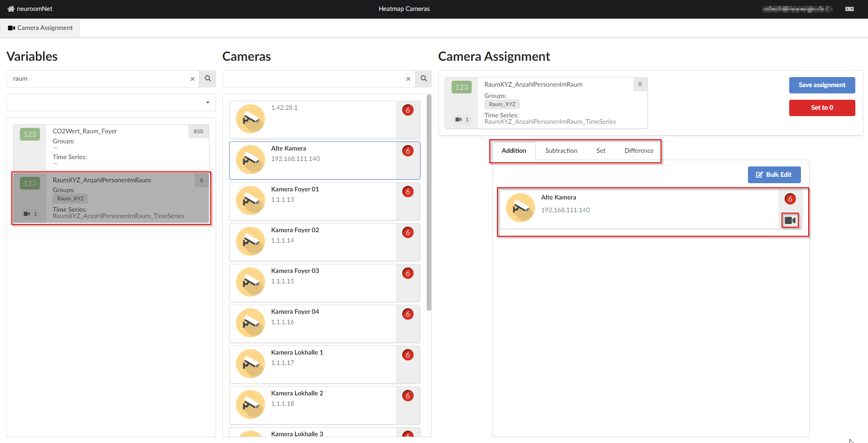Click the camera icon on Camera Assignment tab
868x443 pixels.
[11, 28]
